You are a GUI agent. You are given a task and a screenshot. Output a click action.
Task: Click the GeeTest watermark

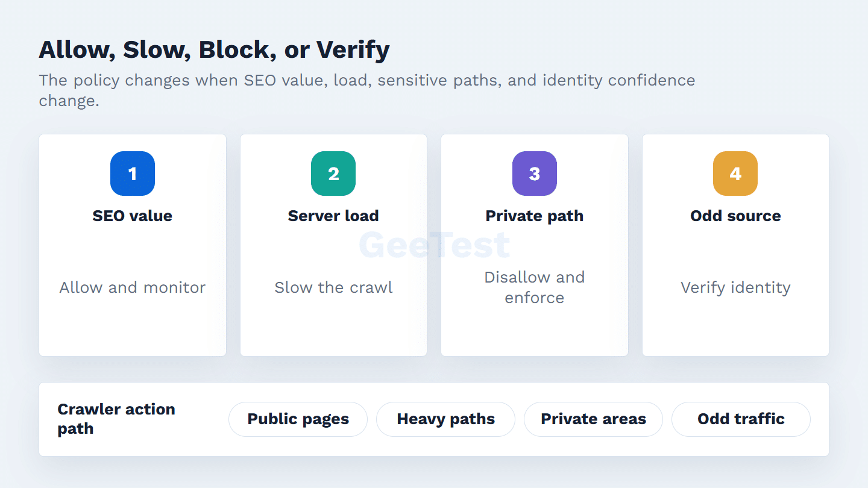click(x=434, y=245)
